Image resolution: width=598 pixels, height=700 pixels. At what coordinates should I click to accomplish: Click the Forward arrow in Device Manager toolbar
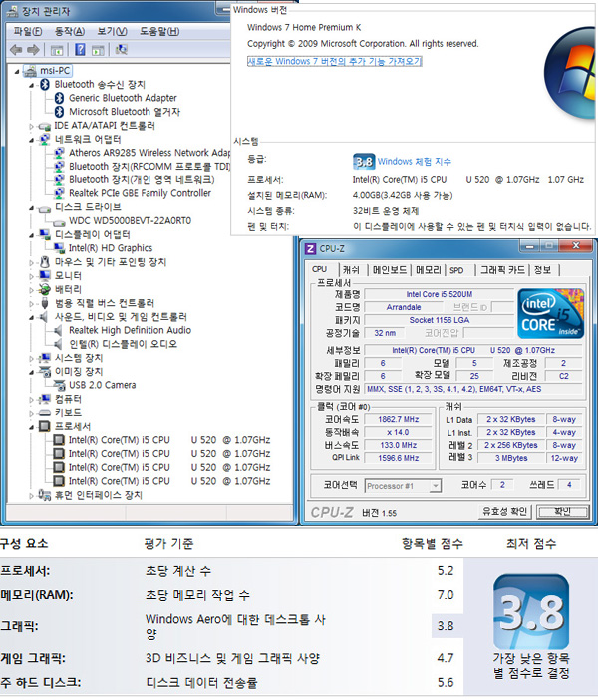coord(33,50)
